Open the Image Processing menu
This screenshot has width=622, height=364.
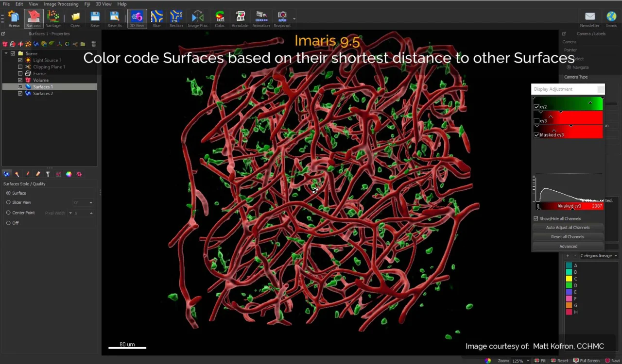pos(61,4)
